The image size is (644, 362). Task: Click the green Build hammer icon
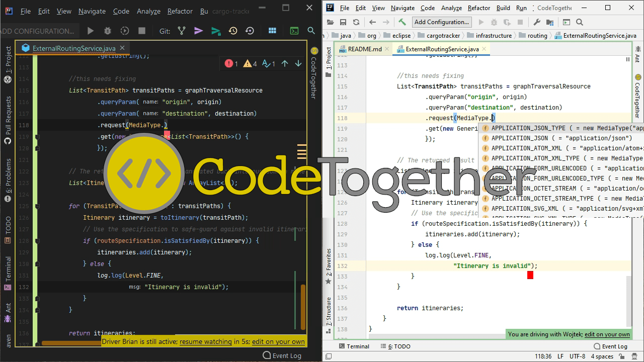pos(402,22)
